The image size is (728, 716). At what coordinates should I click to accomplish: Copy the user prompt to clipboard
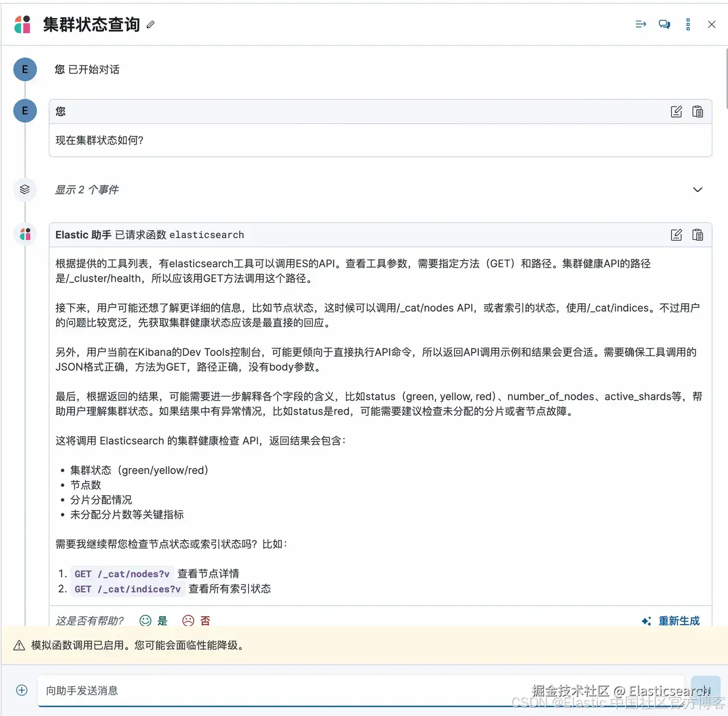coord(697,111)
